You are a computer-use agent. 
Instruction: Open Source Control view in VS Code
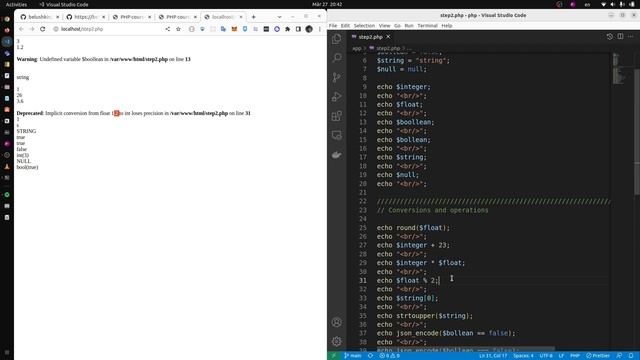pyautogui.click(x=337, y=77)
